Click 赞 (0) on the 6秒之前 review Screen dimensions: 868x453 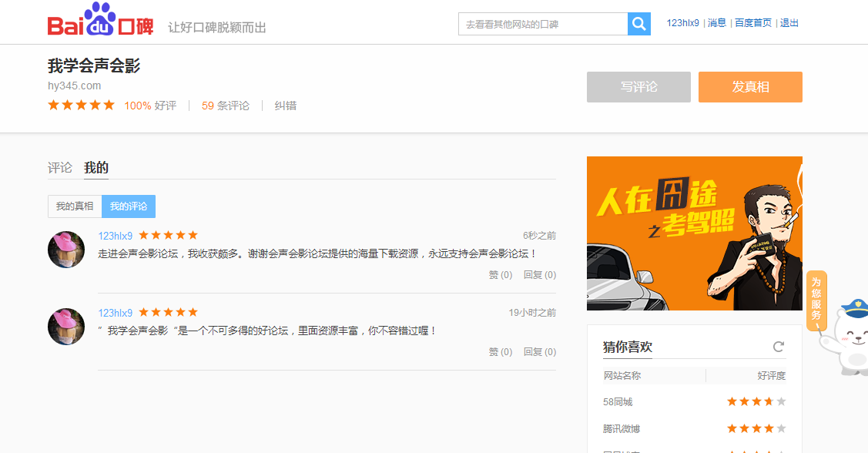tap(501, 275)
